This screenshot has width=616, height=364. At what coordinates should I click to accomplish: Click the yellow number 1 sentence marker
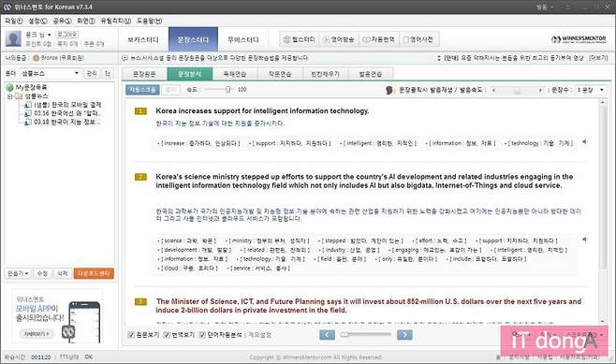140,111
